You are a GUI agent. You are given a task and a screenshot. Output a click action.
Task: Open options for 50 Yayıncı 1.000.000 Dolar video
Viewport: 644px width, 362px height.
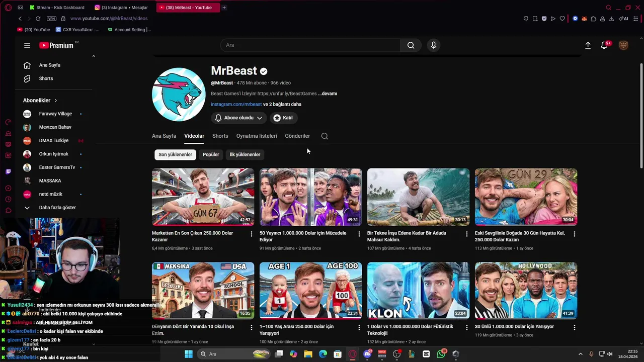[x=359, y=234]
